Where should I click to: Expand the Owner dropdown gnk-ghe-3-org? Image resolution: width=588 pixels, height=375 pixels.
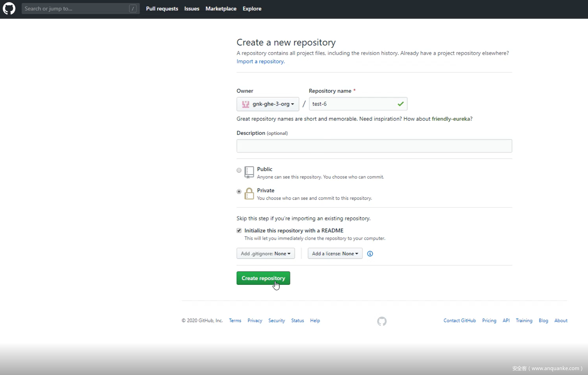click(x=268, y=104)
